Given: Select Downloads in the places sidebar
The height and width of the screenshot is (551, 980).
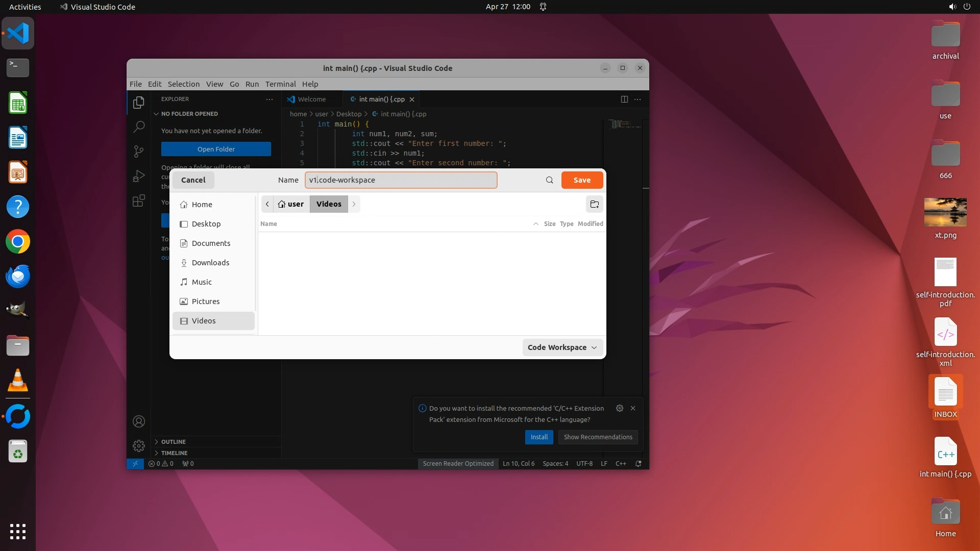Looking at the screenshot, I should pos(210,263).
